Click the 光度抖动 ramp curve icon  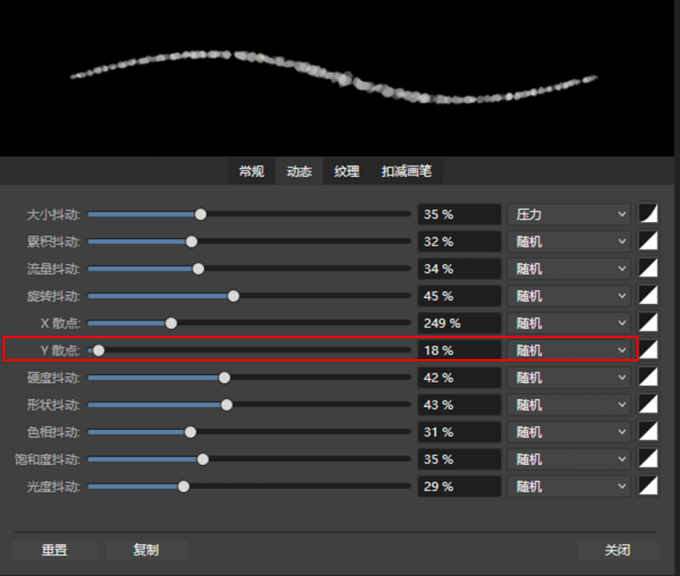tap(649, 486)
